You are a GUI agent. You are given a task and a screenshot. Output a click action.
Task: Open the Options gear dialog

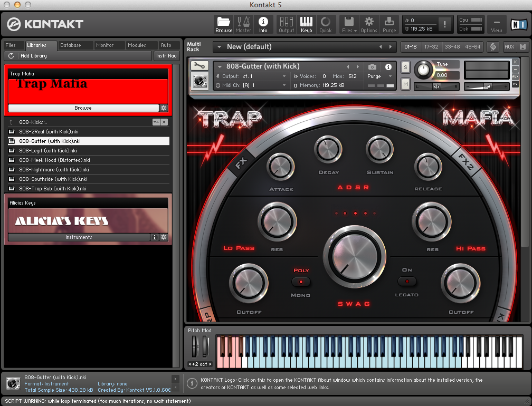pyautogui.click(x=369, y=24)
